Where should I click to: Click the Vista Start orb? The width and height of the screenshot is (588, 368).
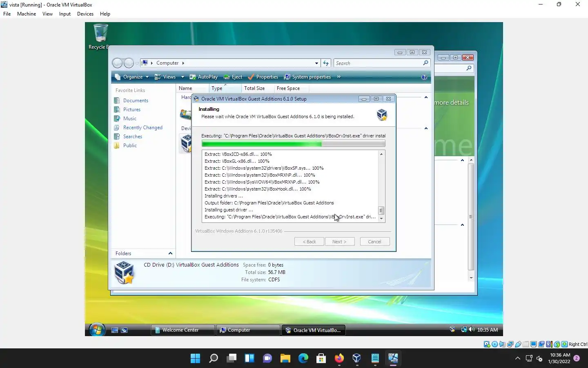click(97, 330)
